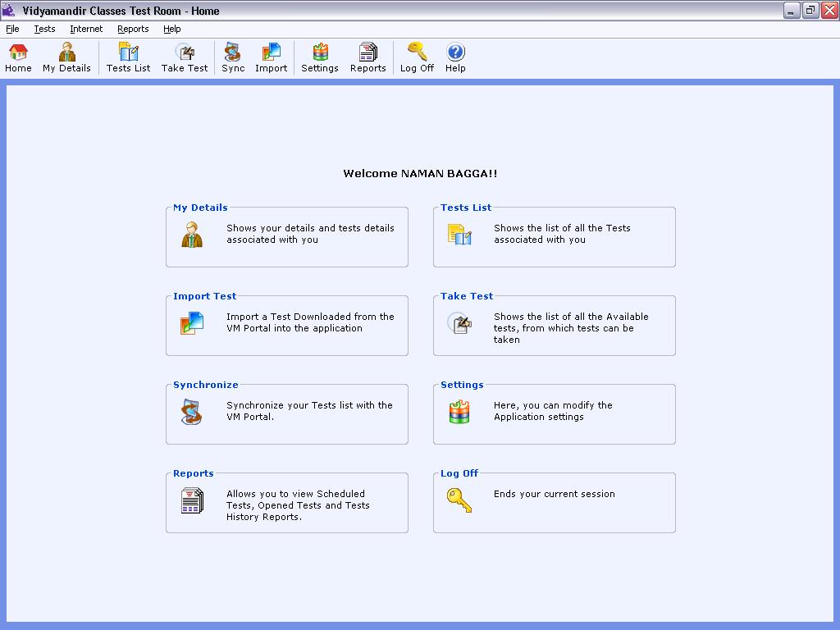Open the Help menu in menu bar
This screenshot has height=630, width=840.
tap(172, 29)
